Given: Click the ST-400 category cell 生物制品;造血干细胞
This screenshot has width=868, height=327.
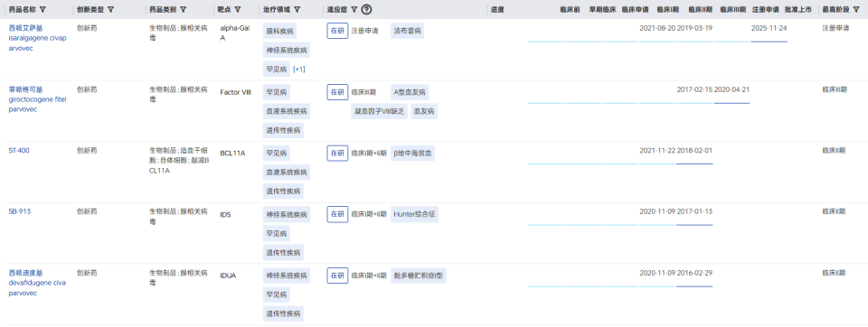Looking at the screenshot, I should 179,161.
